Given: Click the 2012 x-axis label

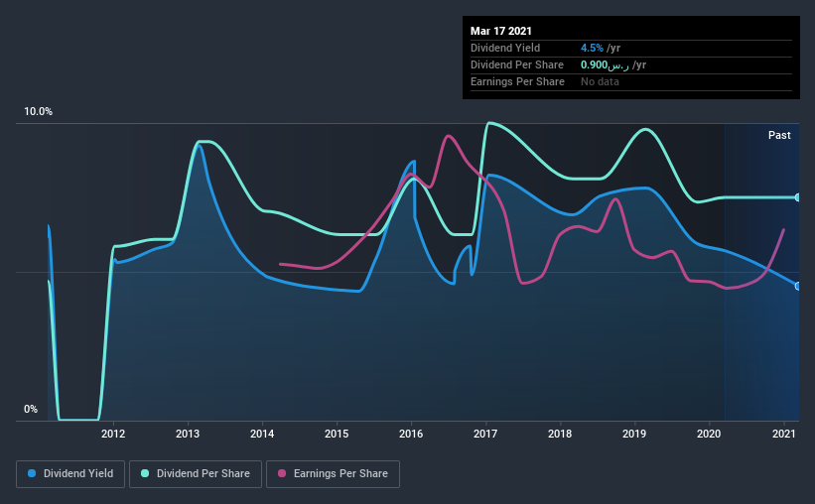Looking at the screenshot, I should pyautogui.click(x=113, y=434).
